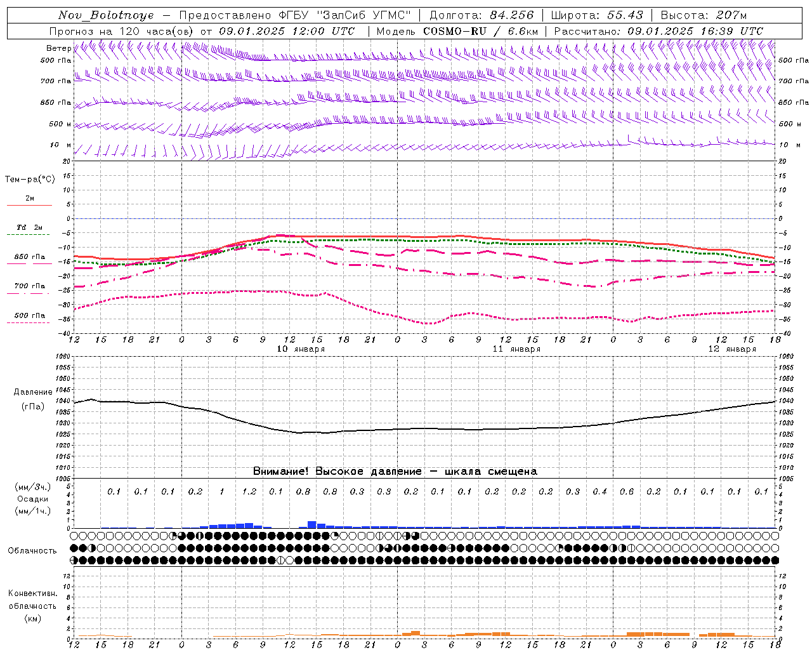Click the Давление pressure panel label
The height and width of the screenshot is (650, 812).
[33, 392]
